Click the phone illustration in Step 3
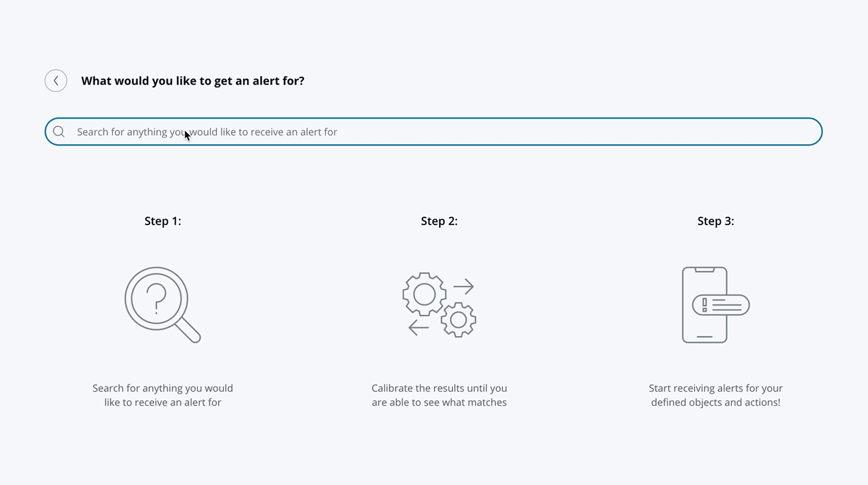The height and width of the screenshot is (485, 868). tap(704, 305)
